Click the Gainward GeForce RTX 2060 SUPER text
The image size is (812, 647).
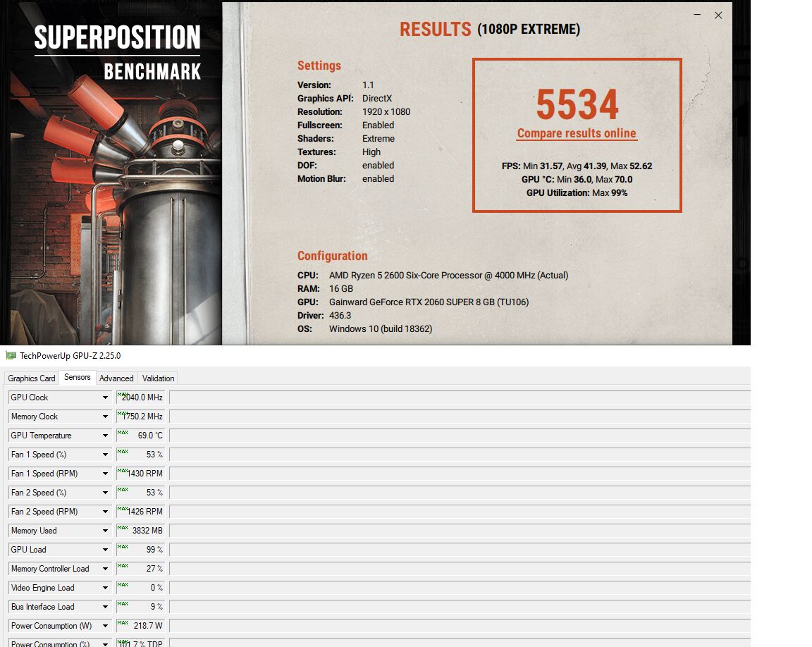click(429, 302)
